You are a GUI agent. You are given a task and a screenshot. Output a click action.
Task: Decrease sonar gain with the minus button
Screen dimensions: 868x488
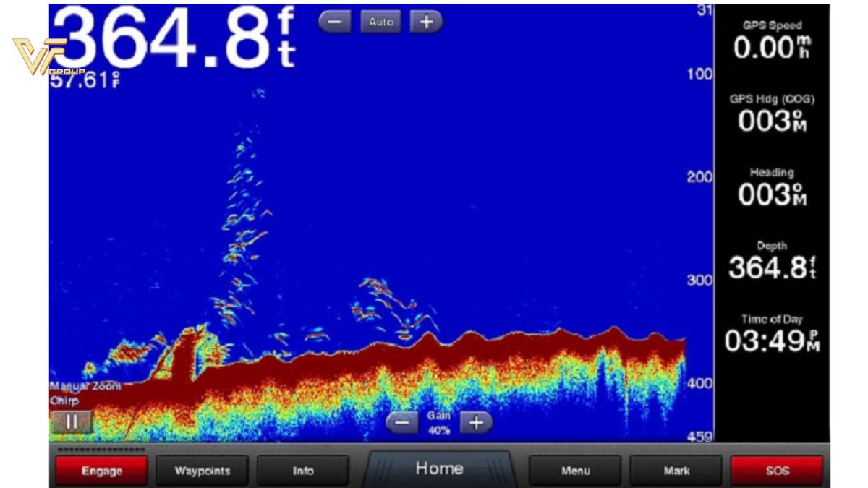click(401, 423)
